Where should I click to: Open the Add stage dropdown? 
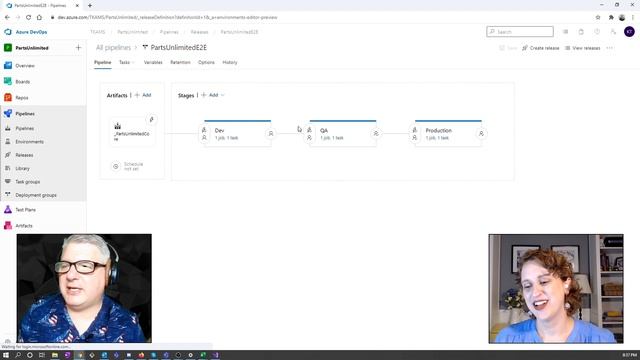(x=213, y=95)
